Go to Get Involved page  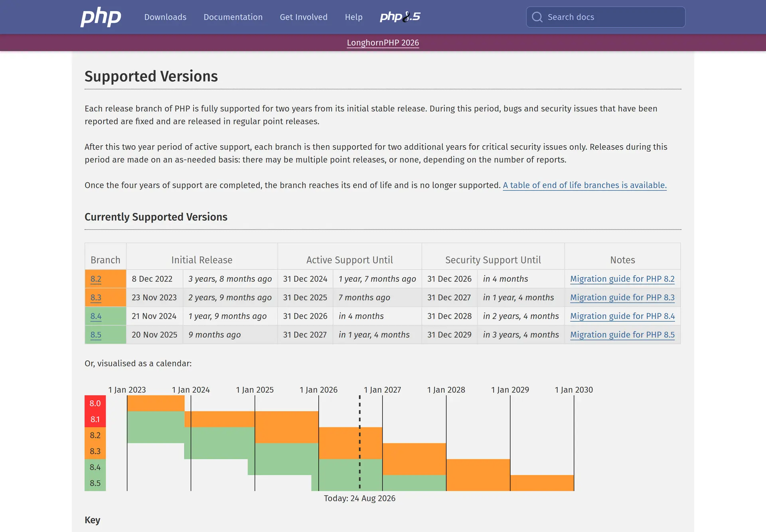click(304, 17)
